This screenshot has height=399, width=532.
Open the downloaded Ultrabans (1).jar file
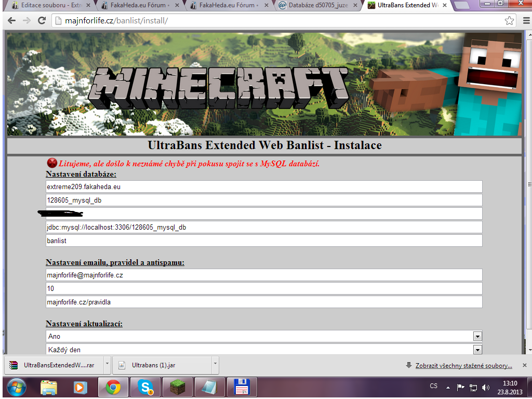[x=162, y=365]
